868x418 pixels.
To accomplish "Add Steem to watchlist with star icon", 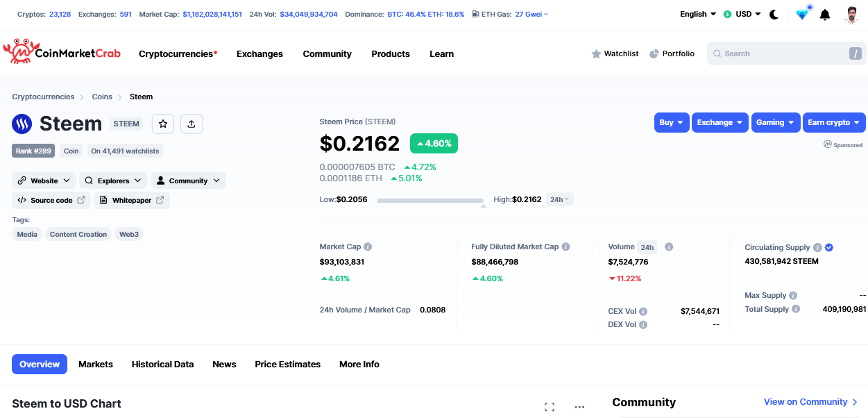I will coord(163,124).
